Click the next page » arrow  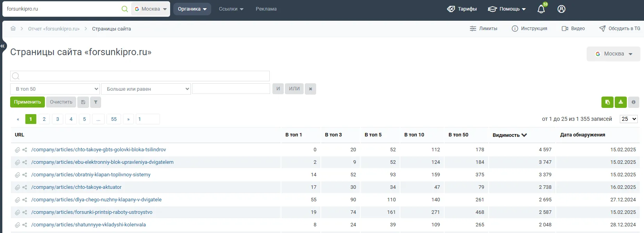coord(128,119)
